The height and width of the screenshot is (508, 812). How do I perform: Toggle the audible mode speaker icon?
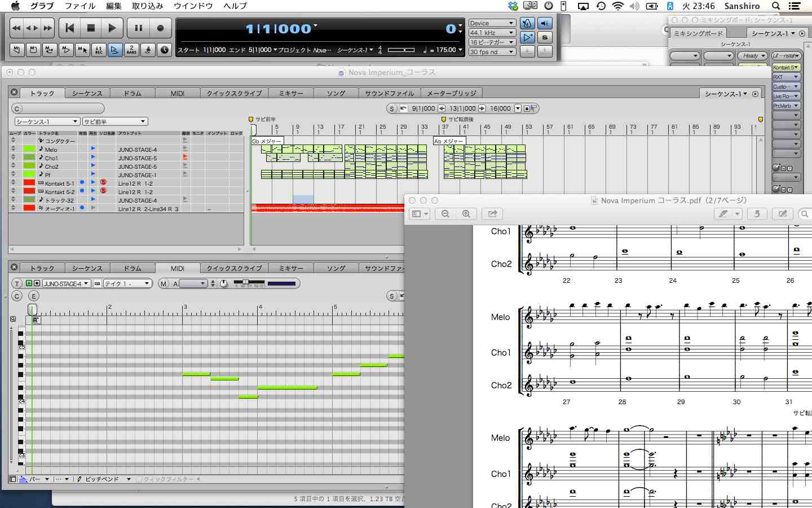[x=545, y=23]
